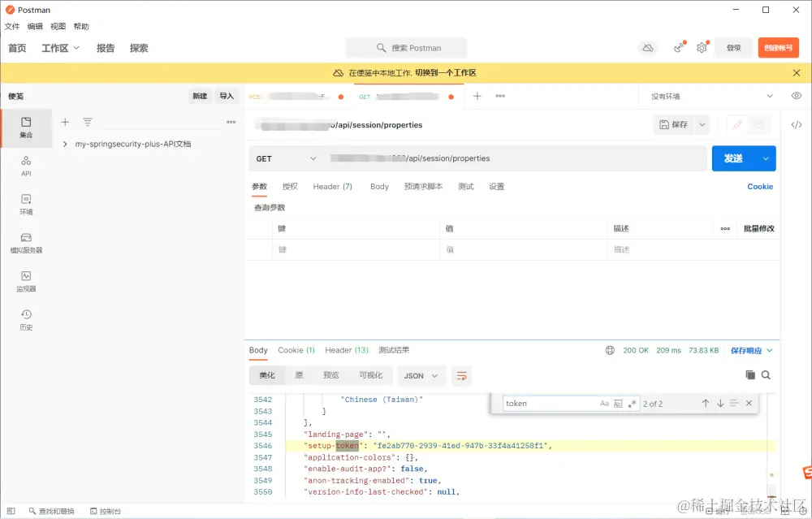Click the query param key input cell

click(356, 249)
